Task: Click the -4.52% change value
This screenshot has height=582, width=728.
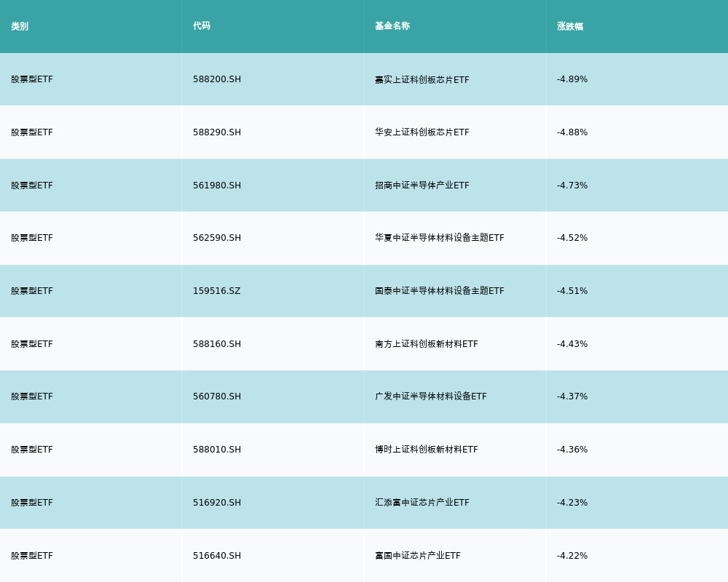Action: (572, 238)
